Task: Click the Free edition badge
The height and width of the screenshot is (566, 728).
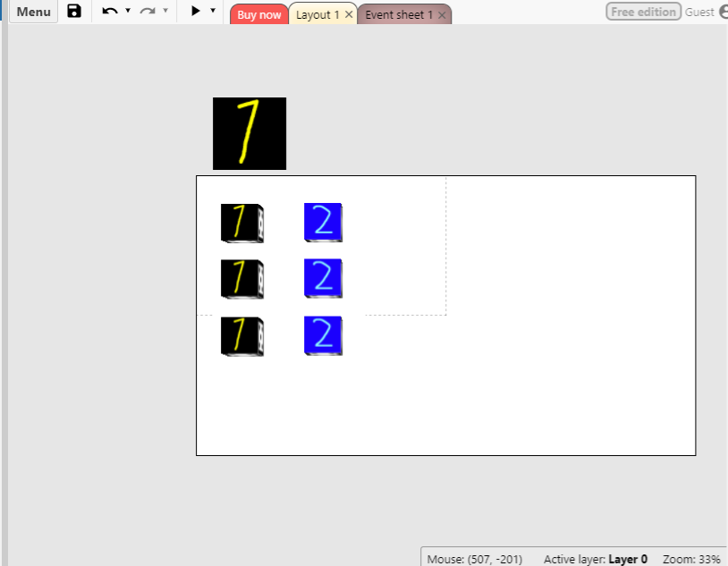Action: point(643,12)
